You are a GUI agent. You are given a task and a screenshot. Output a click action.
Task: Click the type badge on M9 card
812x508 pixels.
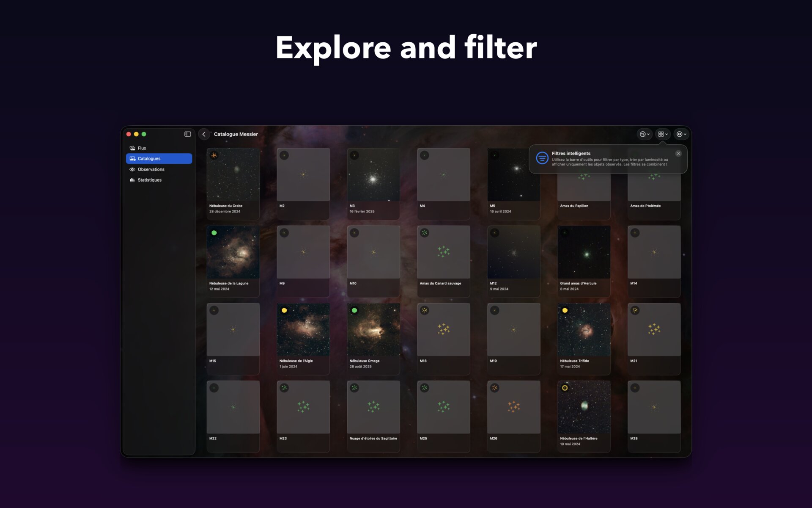(x=284, y=233)
